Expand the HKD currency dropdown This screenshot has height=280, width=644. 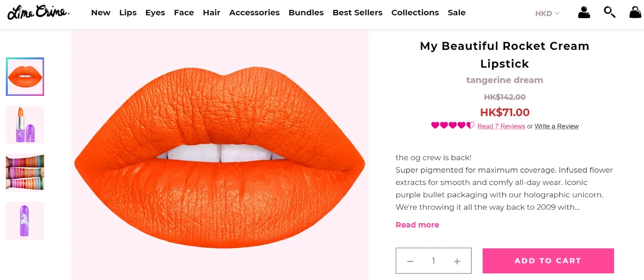[547, 13]
